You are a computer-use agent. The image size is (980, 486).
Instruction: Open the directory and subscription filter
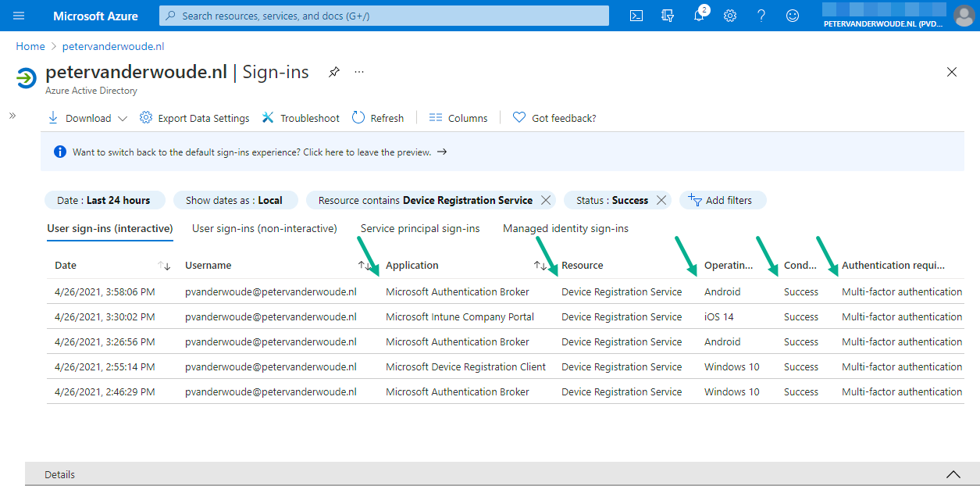click(667, 16)
